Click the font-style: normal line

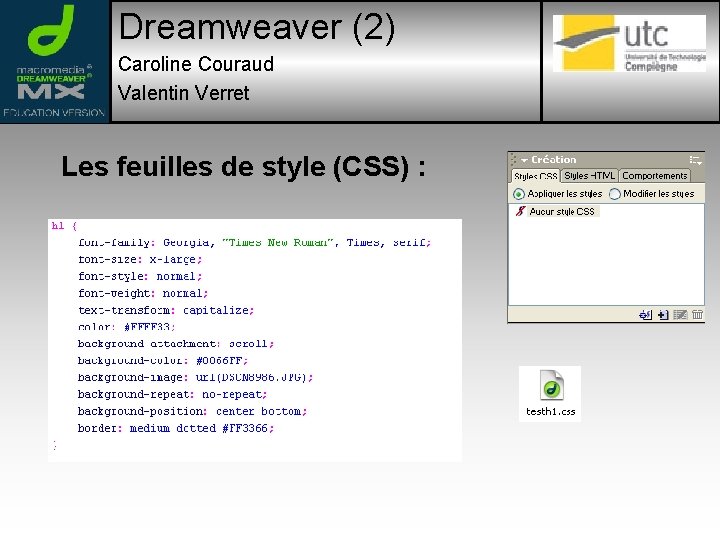tap(140, 276)
